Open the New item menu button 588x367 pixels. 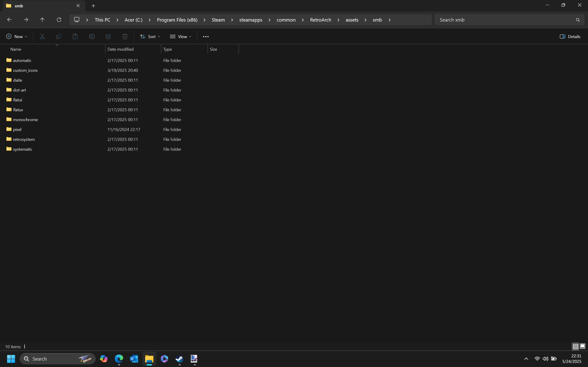(x=17, y=37)
